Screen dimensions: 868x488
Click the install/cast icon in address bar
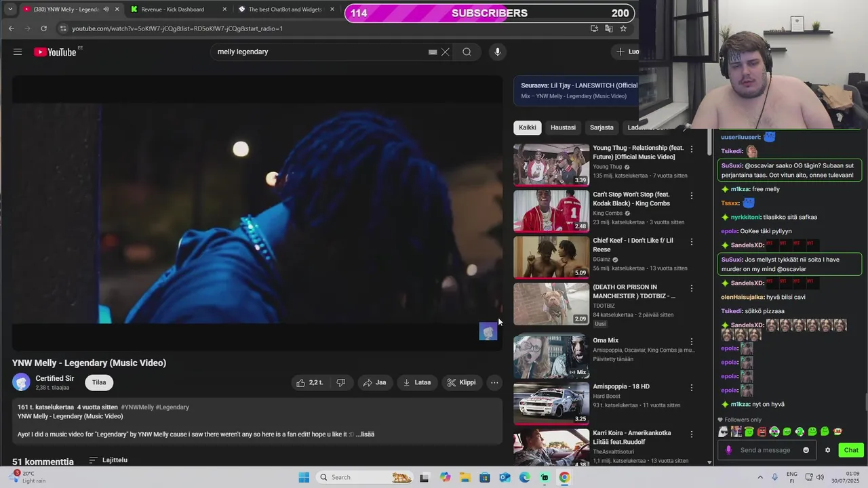click(594, 28)
